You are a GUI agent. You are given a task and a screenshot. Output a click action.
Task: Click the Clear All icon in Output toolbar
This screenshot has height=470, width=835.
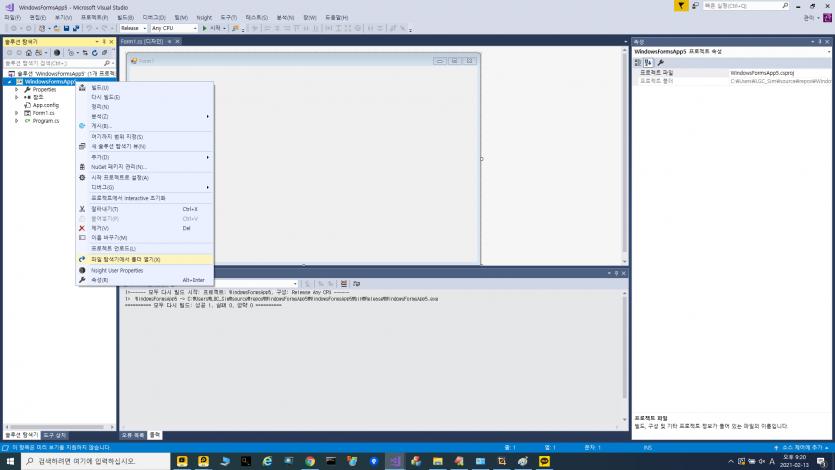click(x=343, y=284)
